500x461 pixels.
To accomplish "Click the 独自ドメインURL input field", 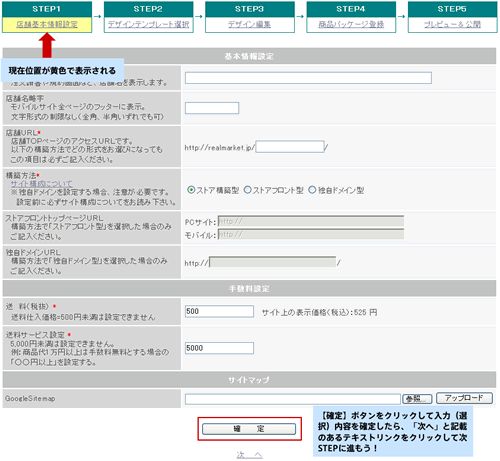I will click(x=272, y=262).
